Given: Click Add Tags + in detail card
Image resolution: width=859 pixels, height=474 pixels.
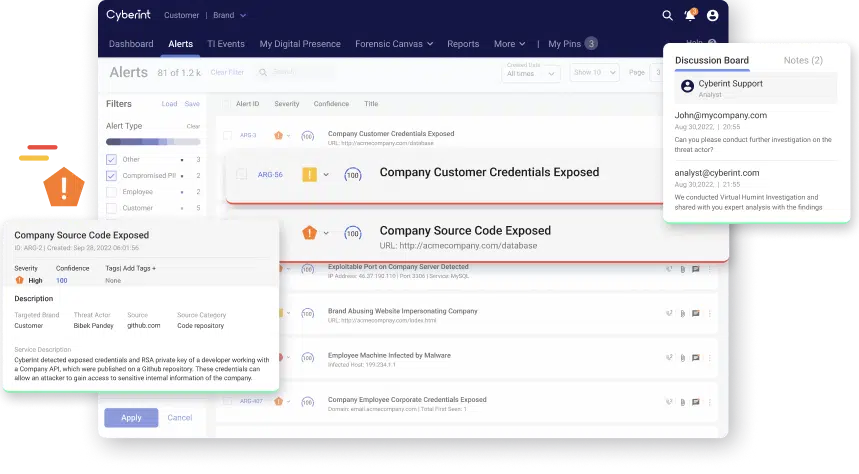Looking at the screenshot, I should (138, 269).
